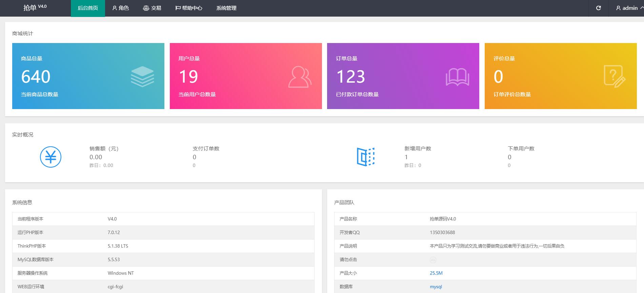Select the 商品总量 640 statistics card
The height and width of the screenshot is (293, 644).
point(88,76)
